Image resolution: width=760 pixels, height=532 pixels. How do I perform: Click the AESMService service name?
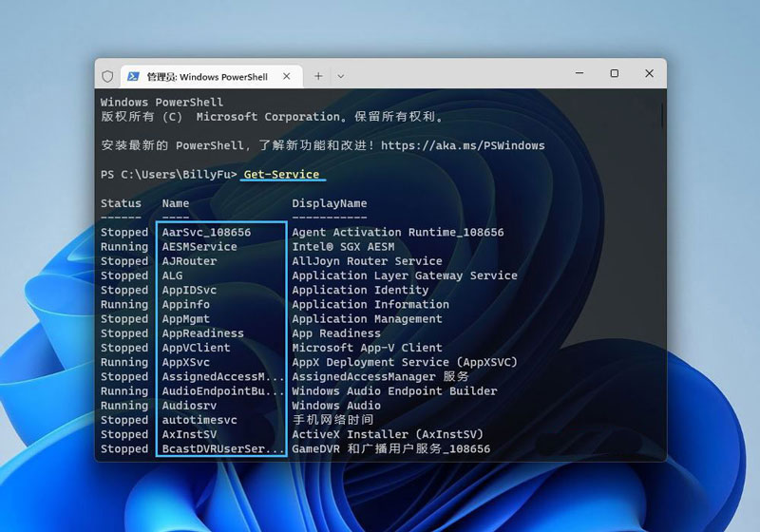click(199, 246)
